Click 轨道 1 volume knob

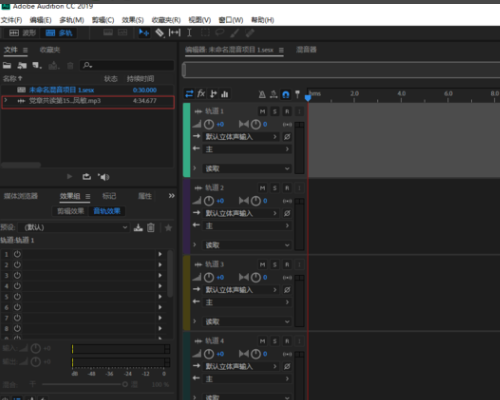click(x=209, y=124)
